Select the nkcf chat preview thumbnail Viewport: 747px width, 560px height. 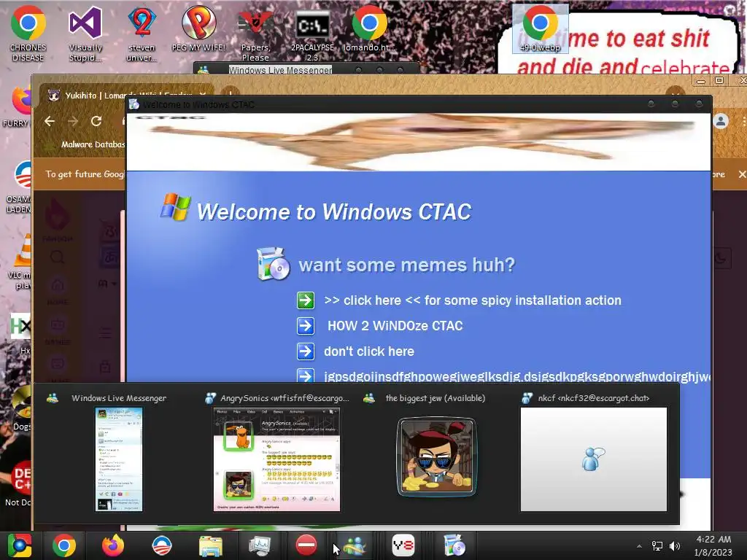tap(594, 459)
